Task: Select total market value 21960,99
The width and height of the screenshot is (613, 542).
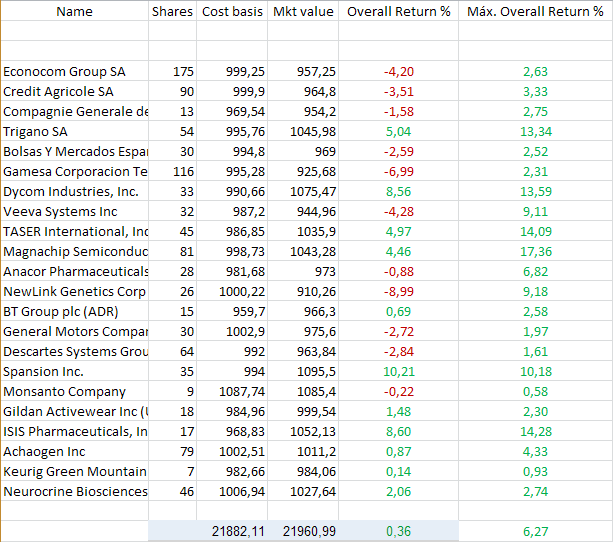Action: point(303,531)
